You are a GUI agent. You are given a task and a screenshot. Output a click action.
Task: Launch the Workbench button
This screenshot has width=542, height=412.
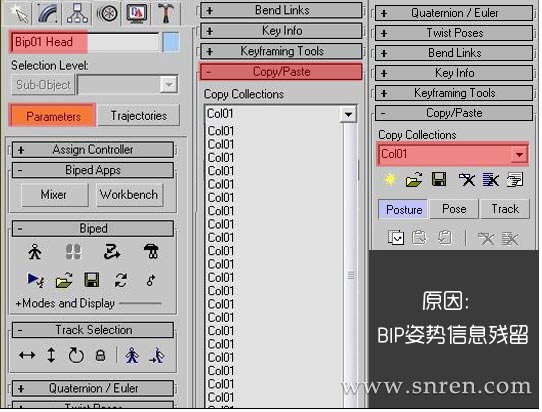[129, 195]
